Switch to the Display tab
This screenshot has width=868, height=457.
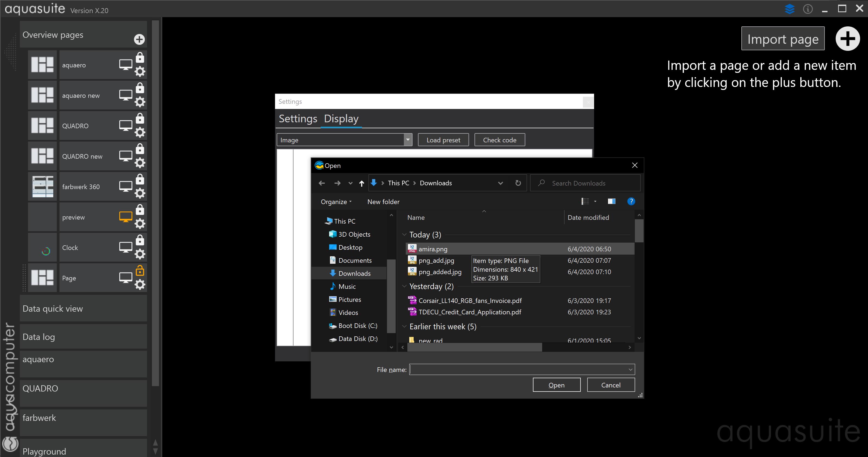pos(341,118)
